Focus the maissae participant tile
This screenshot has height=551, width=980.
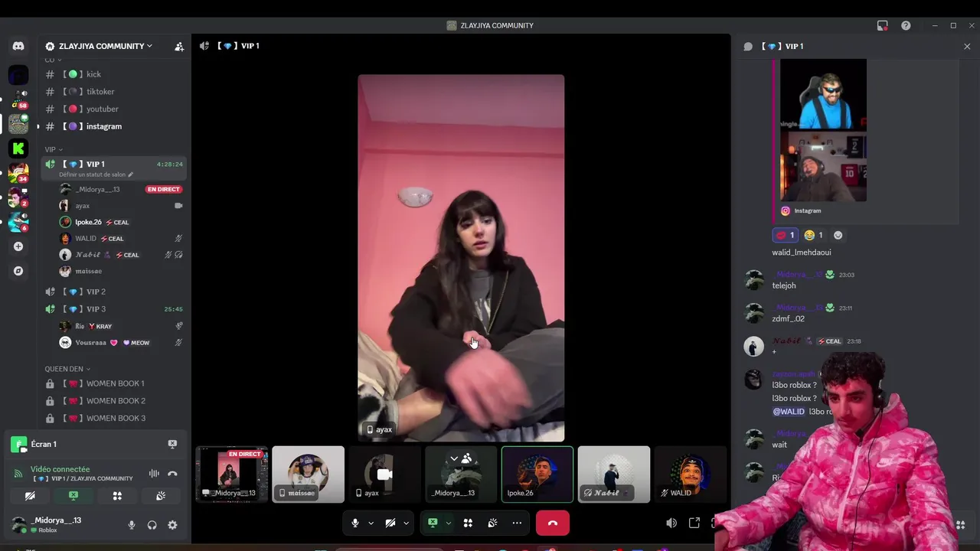[x=308, y=474]
